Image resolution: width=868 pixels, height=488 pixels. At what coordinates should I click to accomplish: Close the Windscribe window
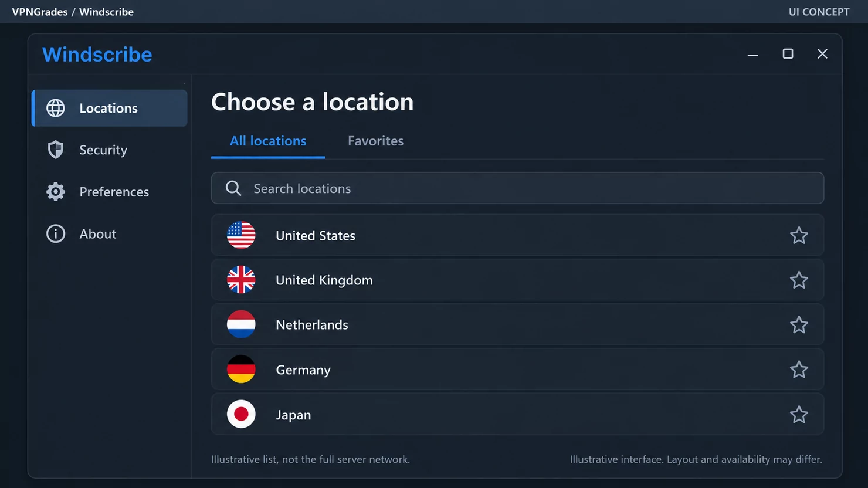pos(822,54)
